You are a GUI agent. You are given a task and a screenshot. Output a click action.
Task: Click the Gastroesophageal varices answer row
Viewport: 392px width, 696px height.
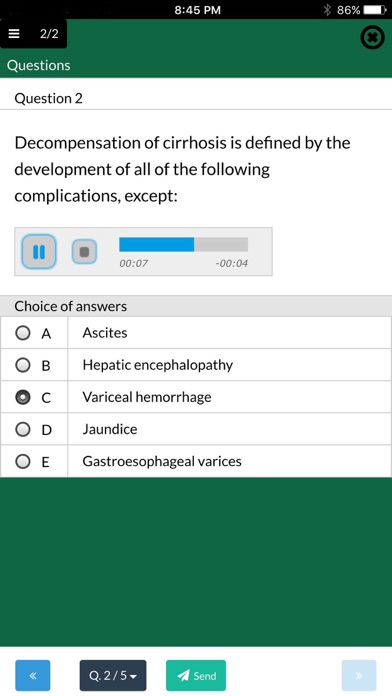tap(196, 461)
